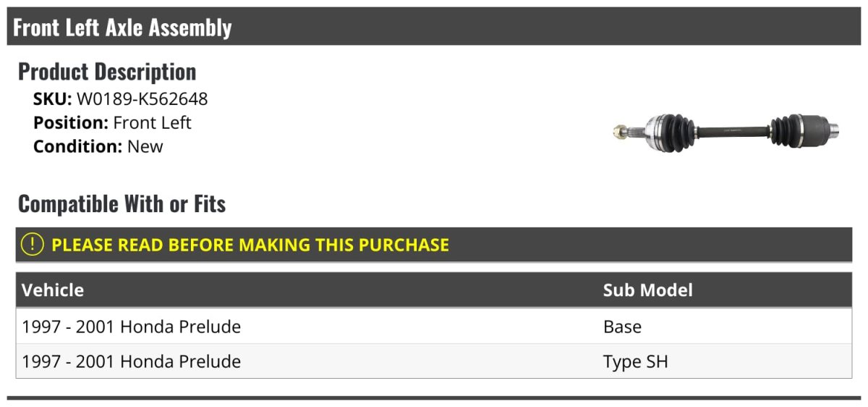868x407 pixels.
Task: Select the New condition value
Action: (x=145, y=146)
